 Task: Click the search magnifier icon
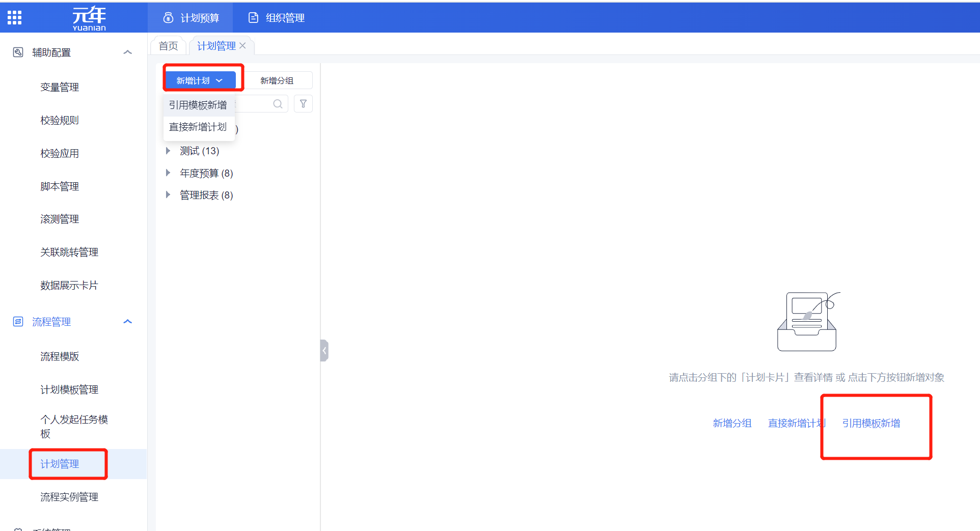[278, 104]
